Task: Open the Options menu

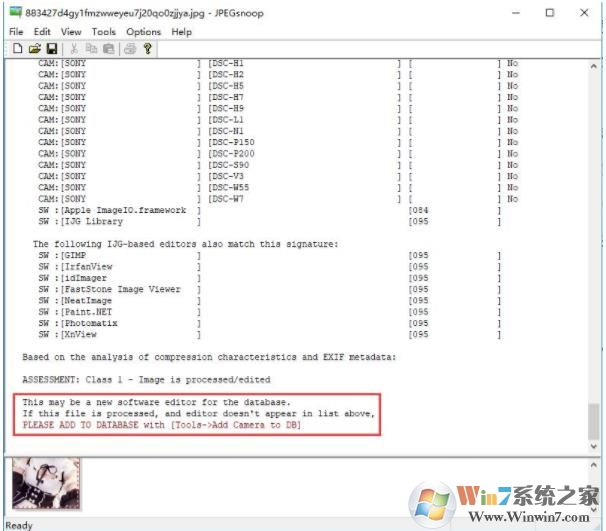Action: coord(143,32)
